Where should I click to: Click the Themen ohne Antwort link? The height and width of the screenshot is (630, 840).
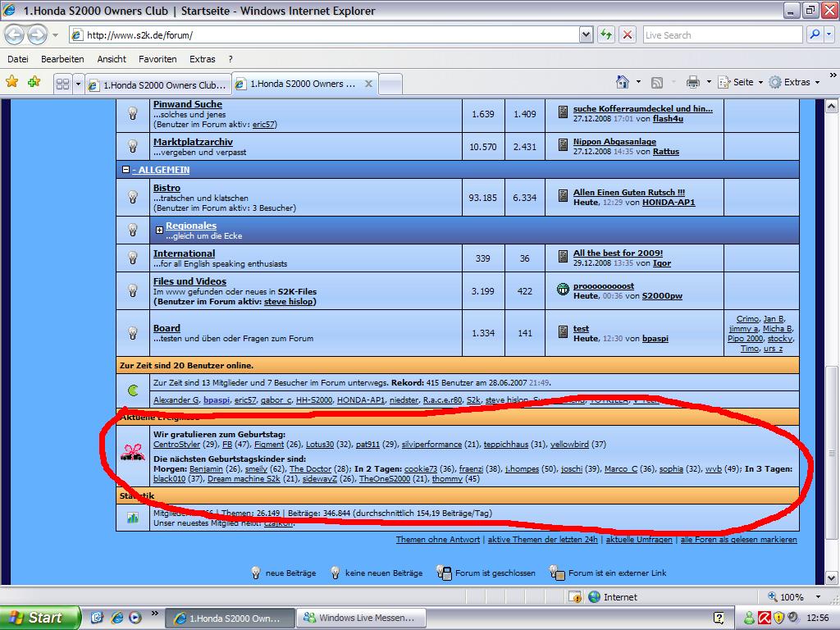coord(437,540)
